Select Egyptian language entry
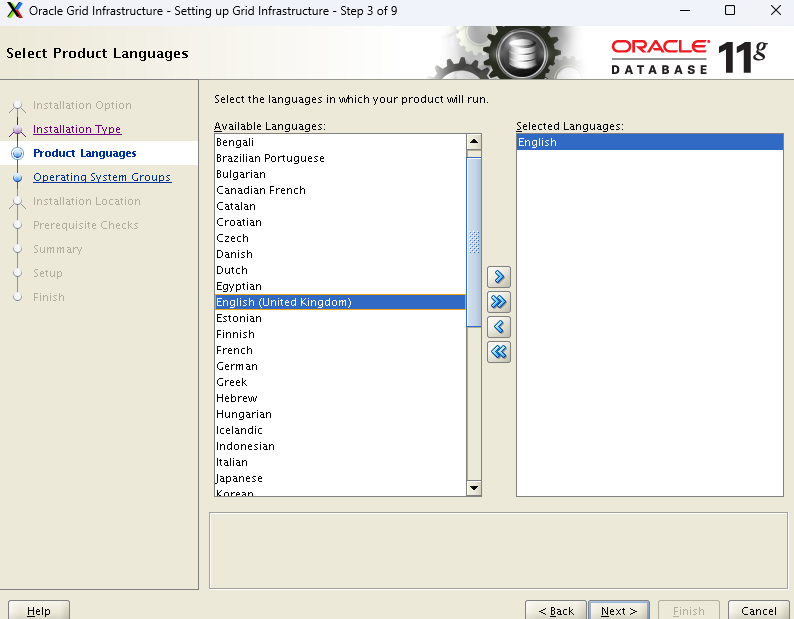This screenshot has height=619, width=794. coord(340,286)
